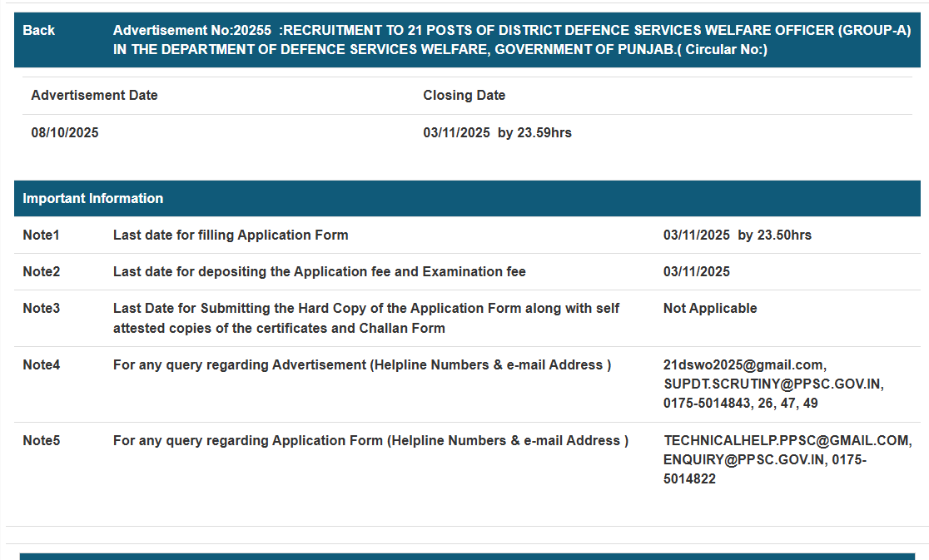Click the Note2 row label
The height and width of the screenshot is (560, 929).
pos(41,271)
